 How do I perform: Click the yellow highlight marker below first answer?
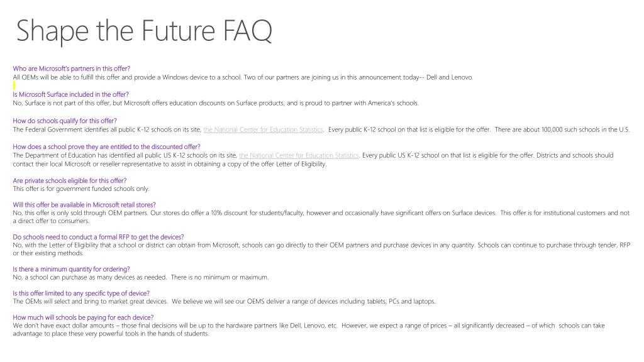tap(14, 85)
